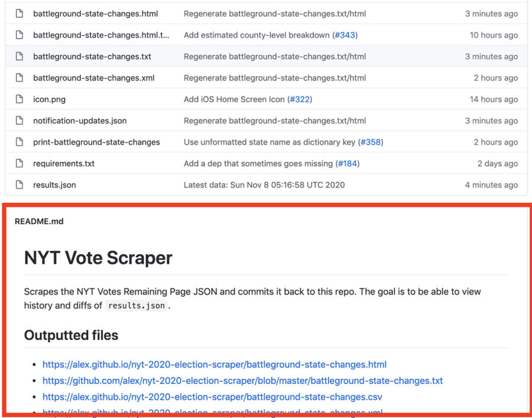Click the README.md header label
The height and width of the screenshot is (418, 532).
[x=39, y=222]
